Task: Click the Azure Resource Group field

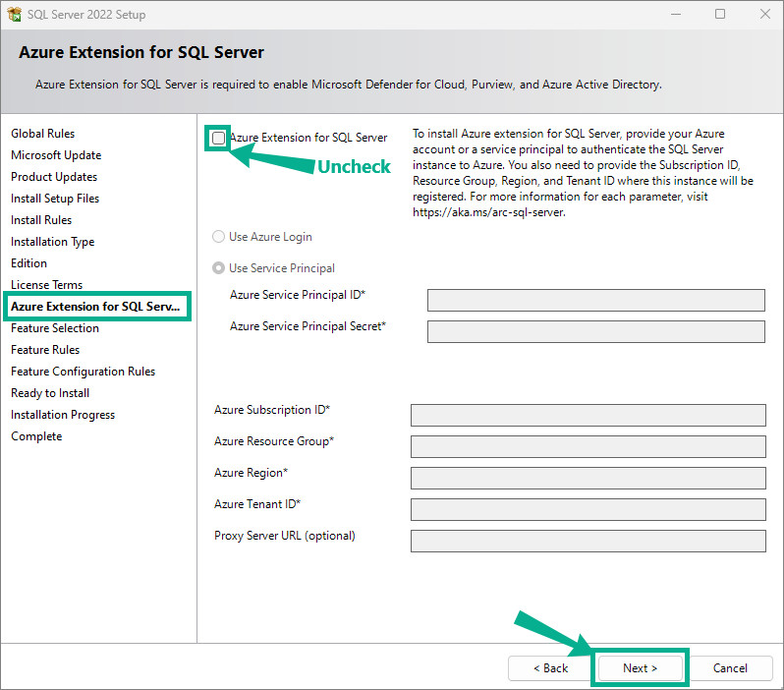Action: pyautogui.click(x=588, y=447)
